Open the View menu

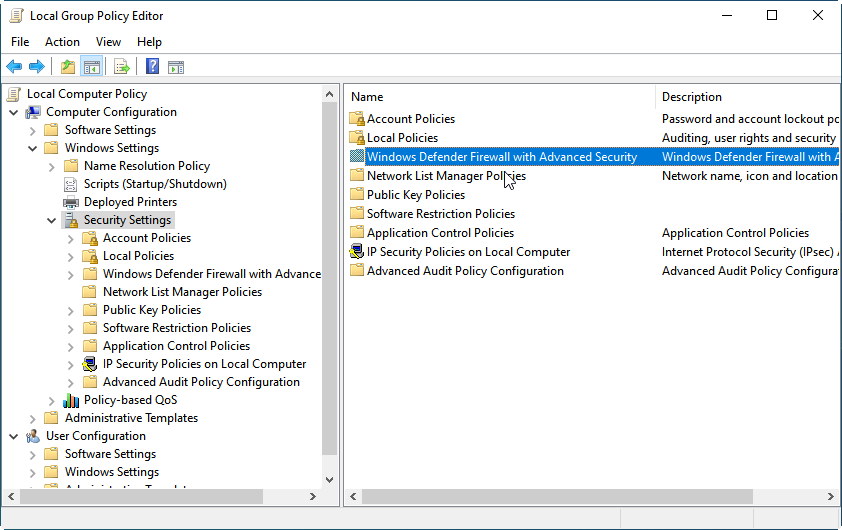pyautogui.click(x=108, y=42)
